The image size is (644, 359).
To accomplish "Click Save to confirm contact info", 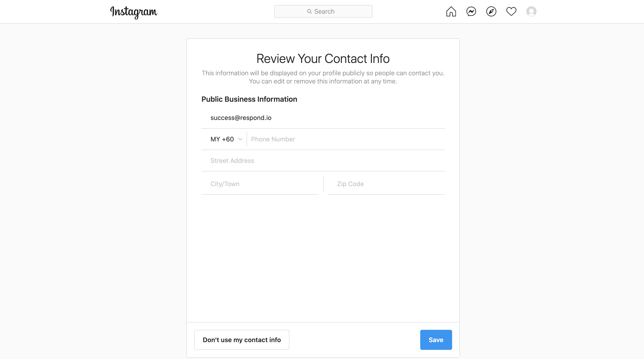I will click(x=436, y=340).
